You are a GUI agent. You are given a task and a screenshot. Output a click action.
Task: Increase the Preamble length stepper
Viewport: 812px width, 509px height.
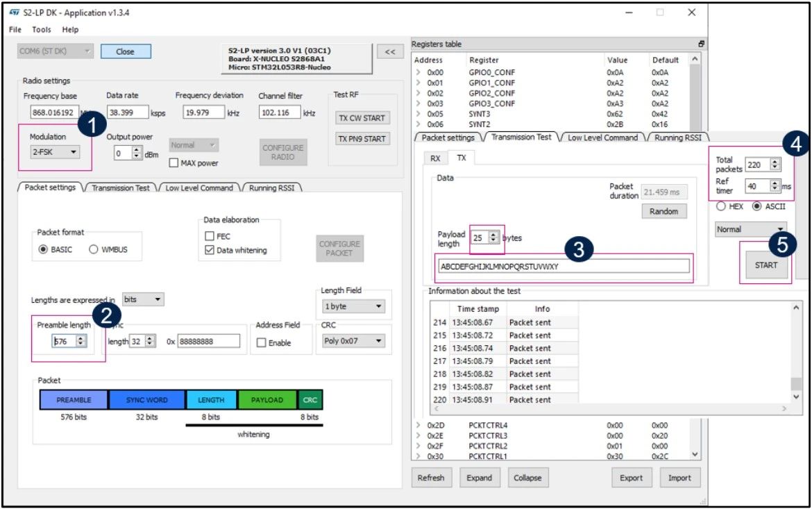point(81,338)
